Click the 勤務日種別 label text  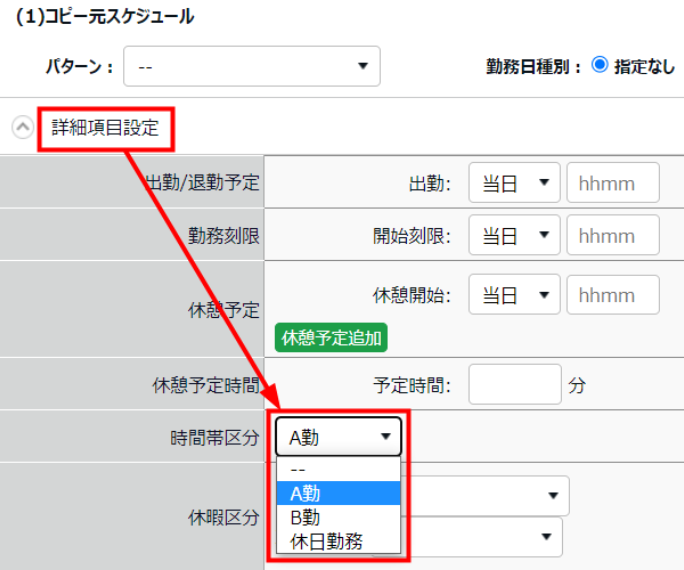tap(532, 66)
